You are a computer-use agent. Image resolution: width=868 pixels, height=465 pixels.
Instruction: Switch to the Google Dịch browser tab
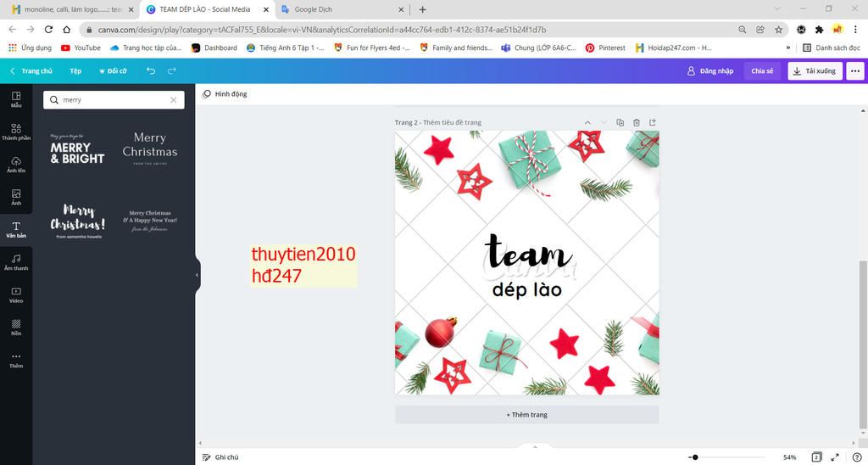pos(342,9)
